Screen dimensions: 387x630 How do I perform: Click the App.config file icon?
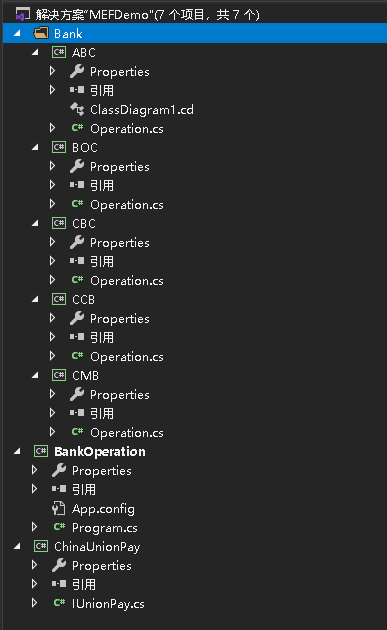(x=59, y=509)
